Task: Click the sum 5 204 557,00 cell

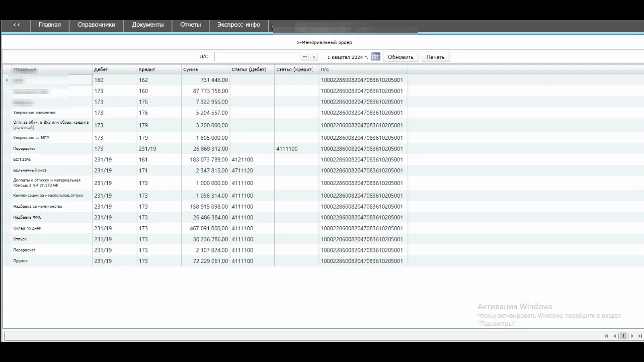Action: click(205, 113)
